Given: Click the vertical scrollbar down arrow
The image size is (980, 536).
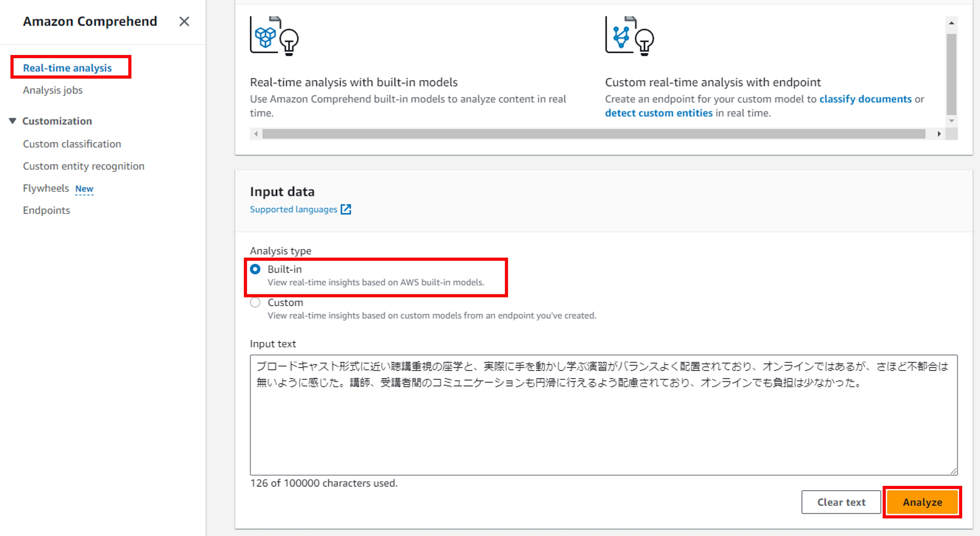Looking at the screenshot, I should 951,121.
